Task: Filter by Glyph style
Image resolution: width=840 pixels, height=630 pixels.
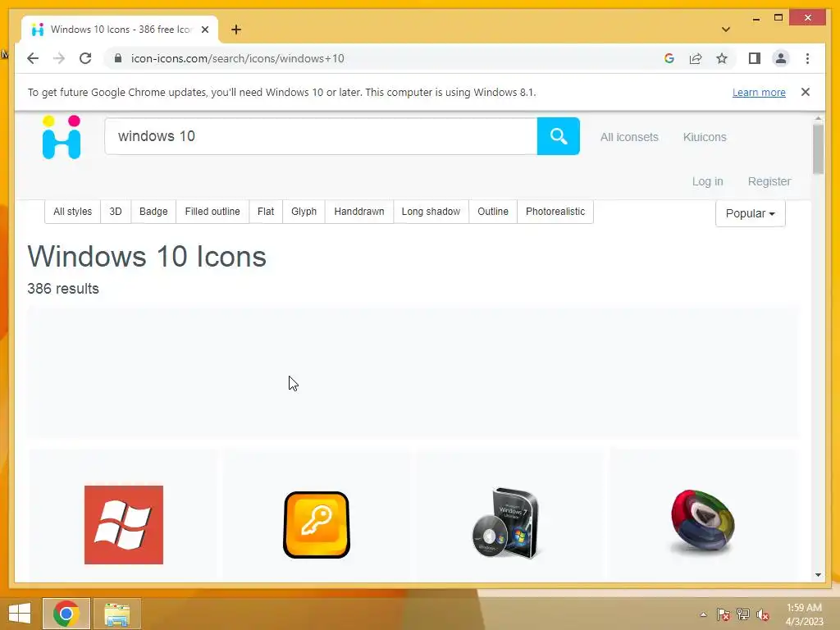Action: click(304, 212)
